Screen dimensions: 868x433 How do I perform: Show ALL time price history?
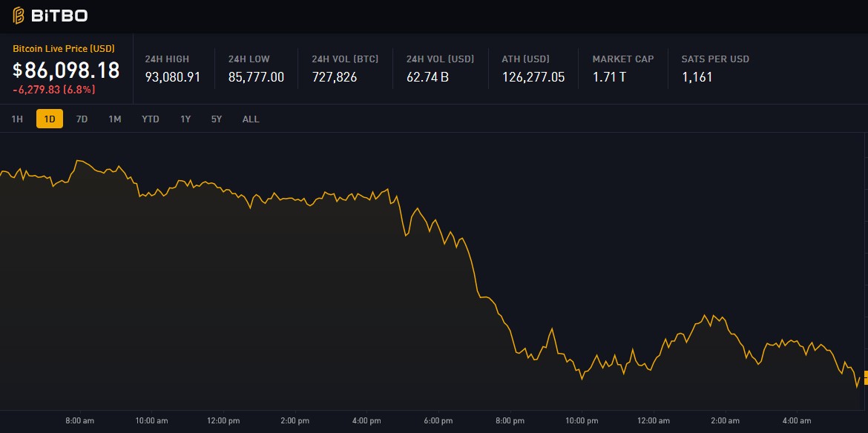(251, 119)
